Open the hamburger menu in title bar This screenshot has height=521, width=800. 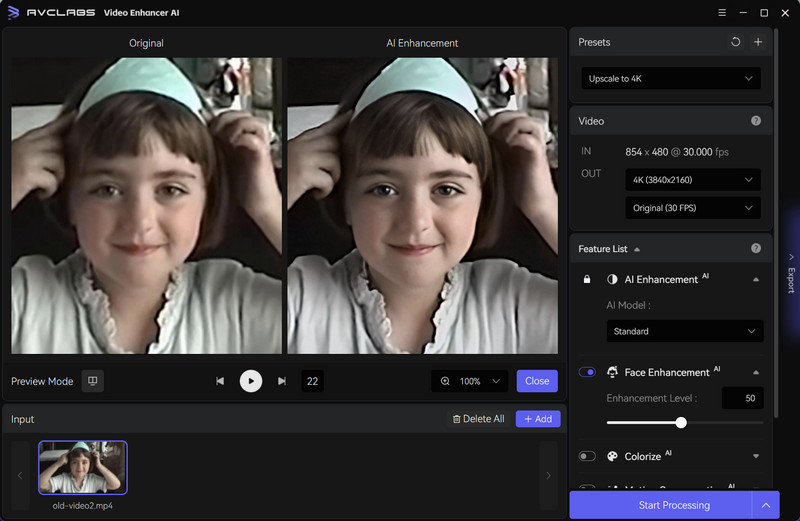tap(722, 13)
